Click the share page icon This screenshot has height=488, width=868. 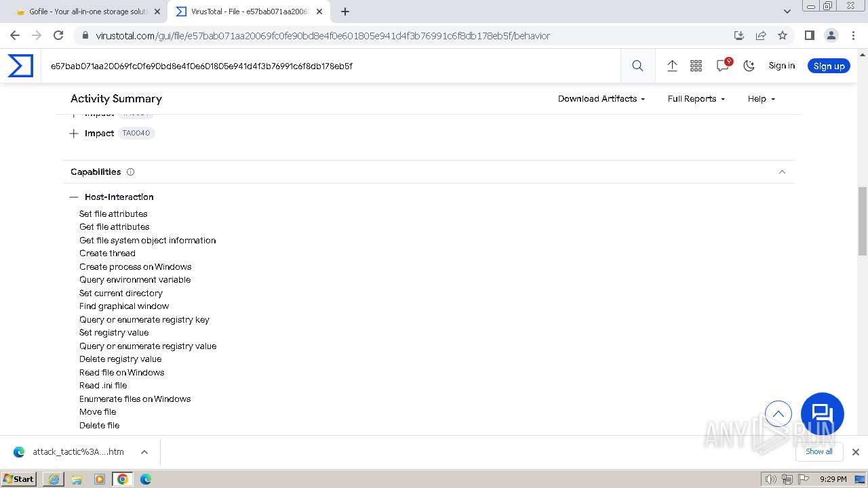[761, 35]
